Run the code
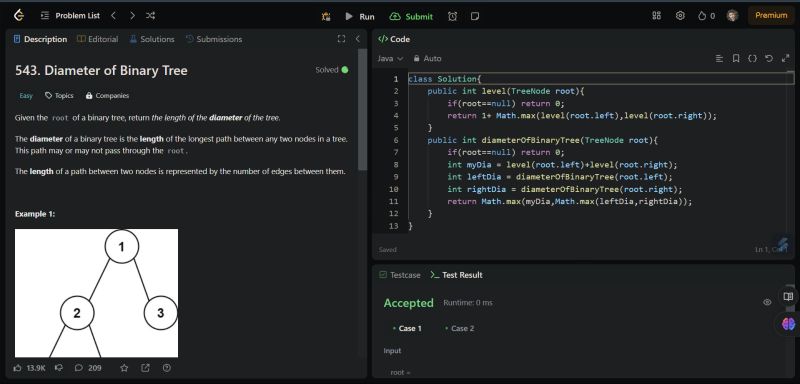This screenshot has width=800, height=384. click(360, 16)
